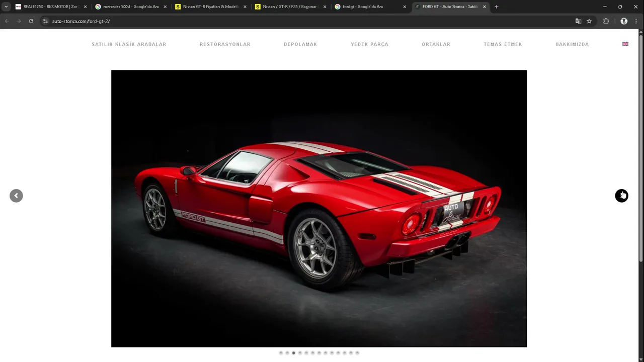Close the fordgt Google search tab
Viewport: 644px width, 362px height.
(405, 7)
